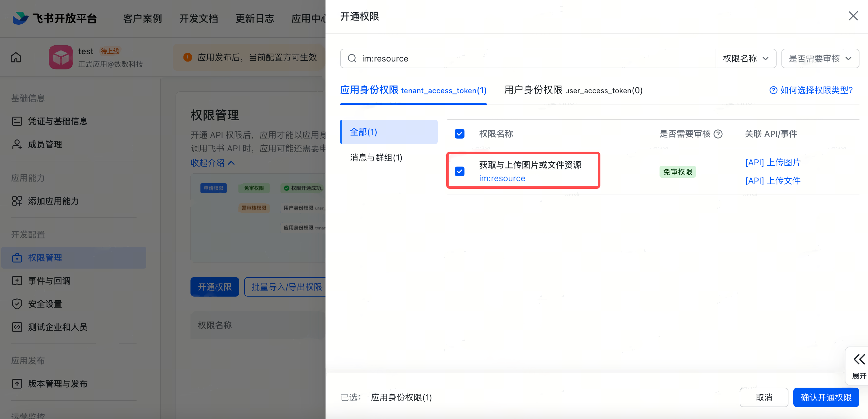Viewport: 868px width, 419px height.
Task: Click the 关联 API/事件 column header
Action: (771, 134)
